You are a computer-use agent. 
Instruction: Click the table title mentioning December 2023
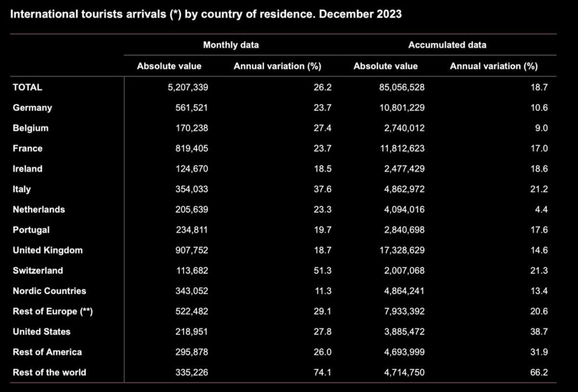click(x=206, y=15)
